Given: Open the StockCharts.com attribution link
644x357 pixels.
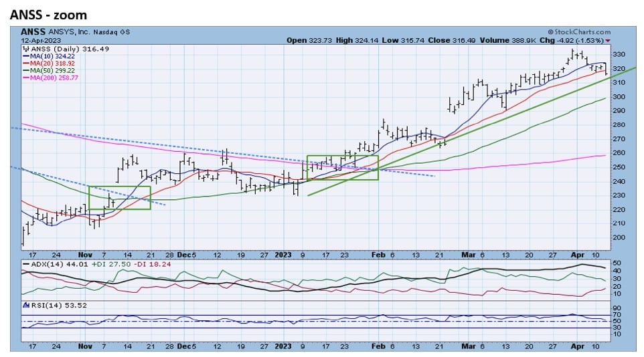Looking at the screenshot, I should click(x=579, y=31).
